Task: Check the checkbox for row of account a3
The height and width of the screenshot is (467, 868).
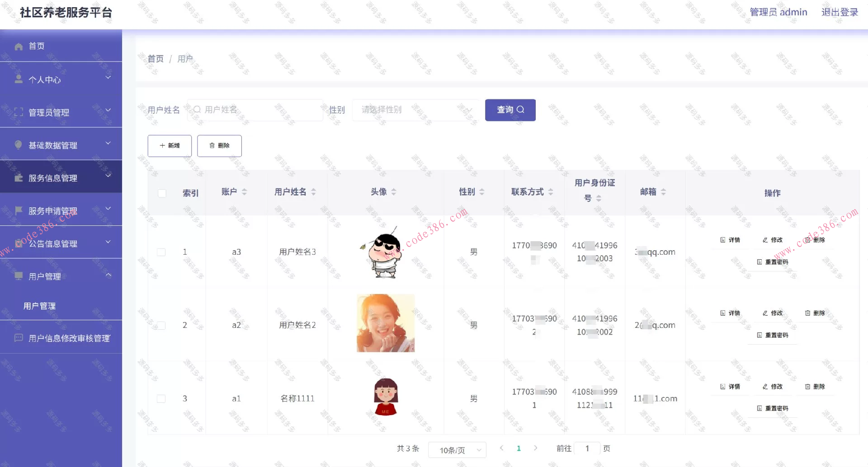Action: (161, 252)
